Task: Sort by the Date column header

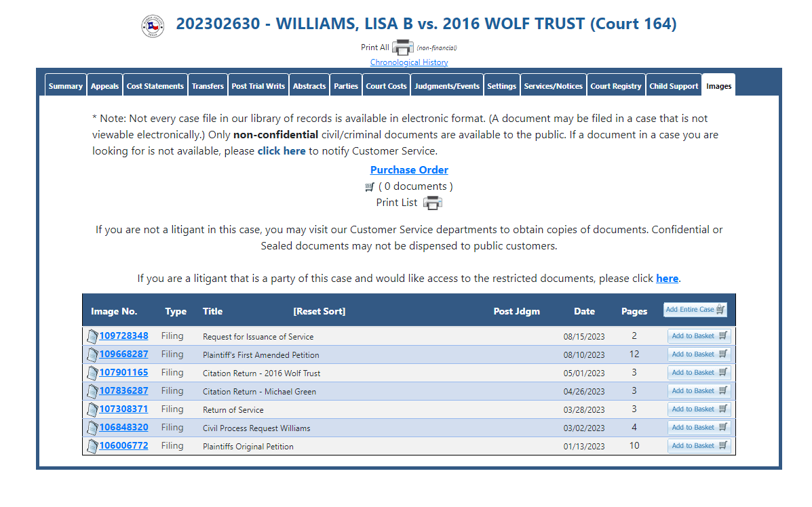Action: click(584, 311)
